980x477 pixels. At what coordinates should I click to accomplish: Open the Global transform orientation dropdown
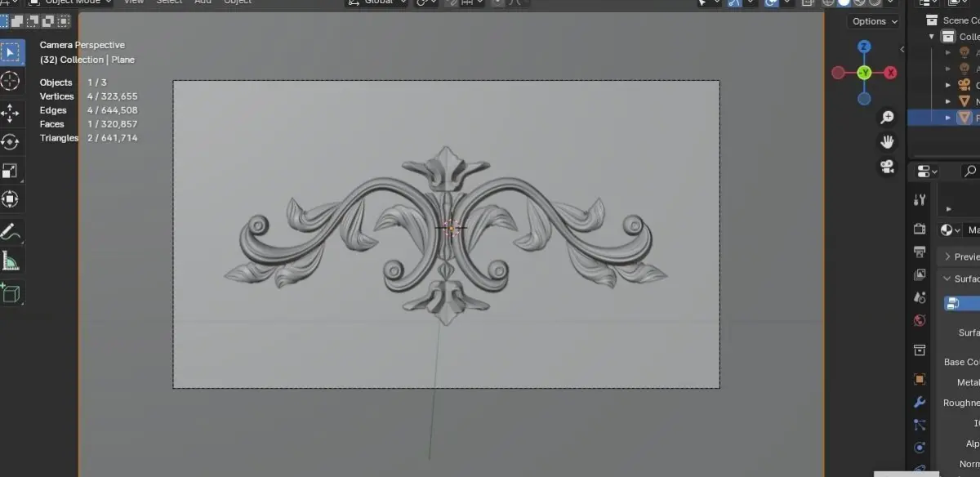coord(376,2)
